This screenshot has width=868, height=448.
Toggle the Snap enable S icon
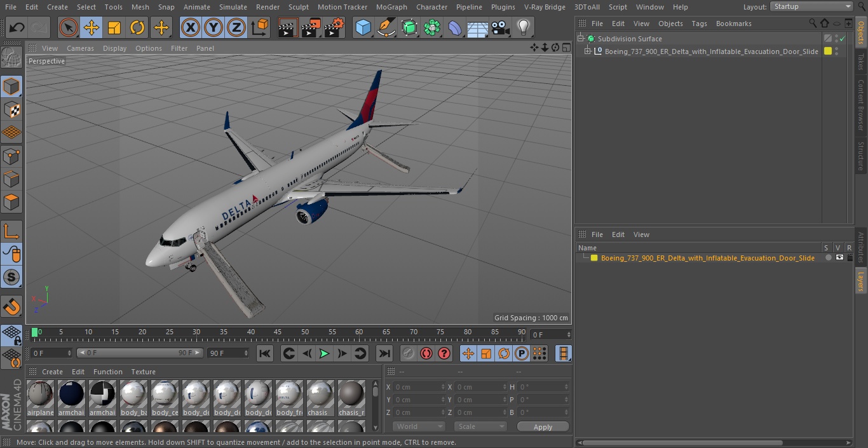point(11,277)
